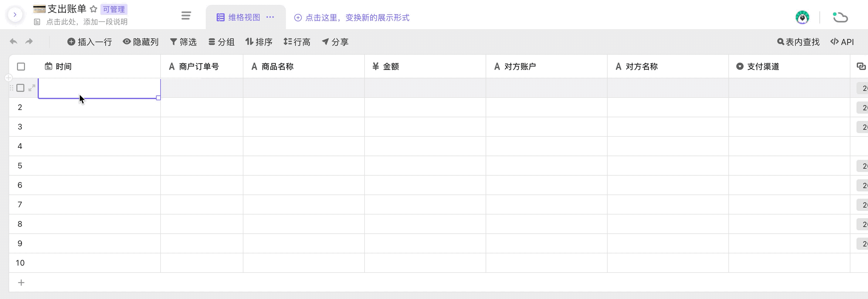Image resolution: width=868 pixels, height=299 pixels.
Task: Expand the left sidebar chevron
Action: click(x=15, y=15)
